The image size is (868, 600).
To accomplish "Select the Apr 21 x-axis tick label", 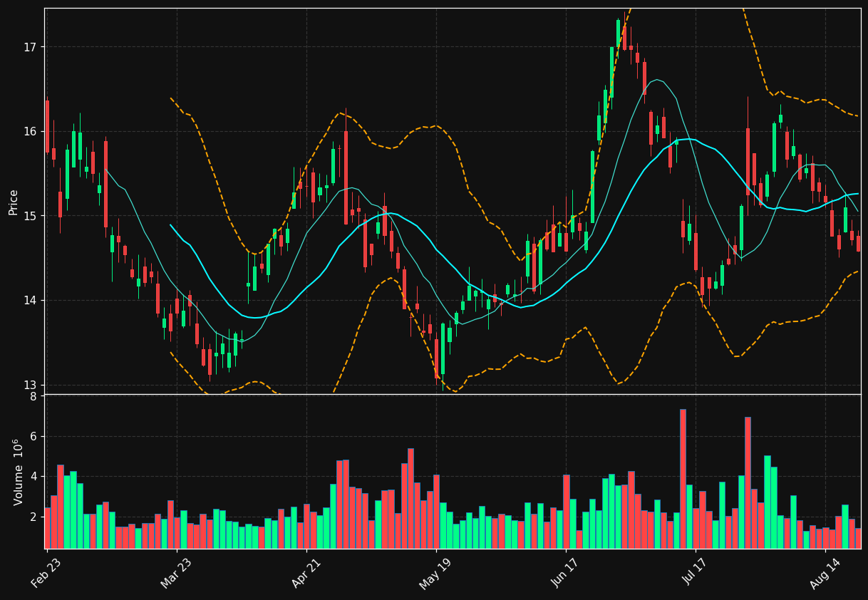I will click(306, 574).
